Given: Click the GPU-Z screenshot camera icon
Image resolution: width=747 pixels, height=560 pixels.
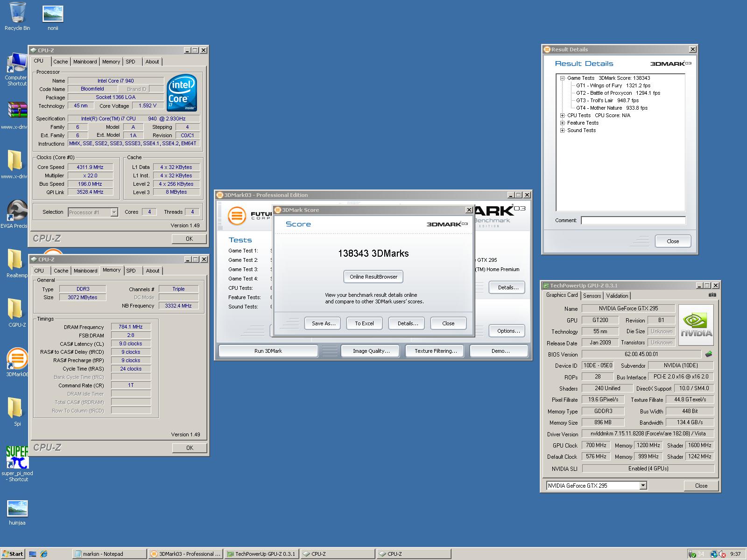Looking at the screenshot, I should pyautogui.click(x=712, y=295).
